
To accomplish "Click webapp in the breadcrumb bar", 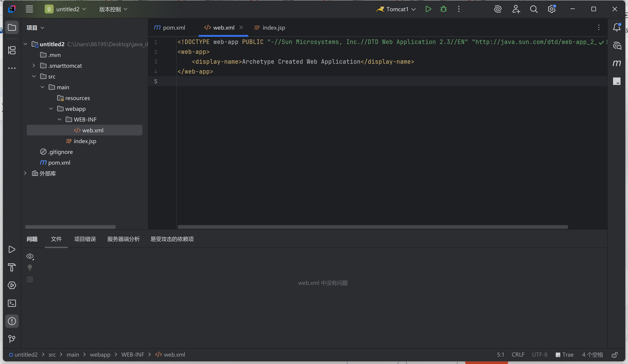I will (x=100, y=355).
